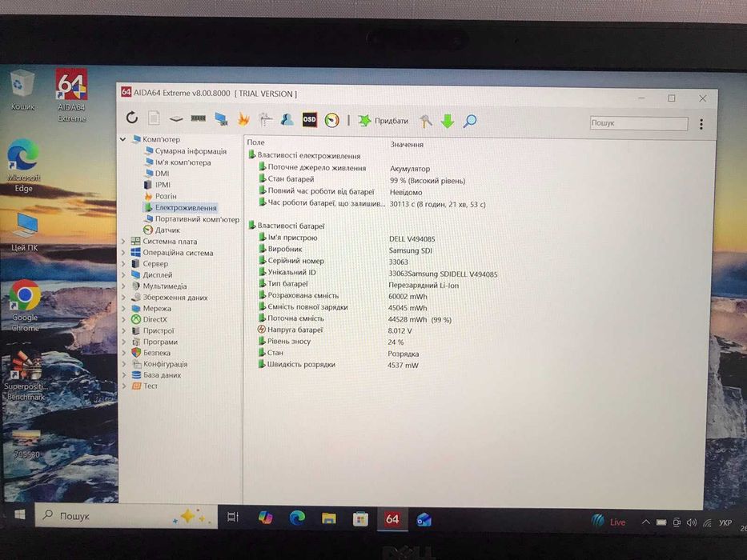Expand the DirectX tree node
Screen dimensions: 747x560
pos(124,319)
